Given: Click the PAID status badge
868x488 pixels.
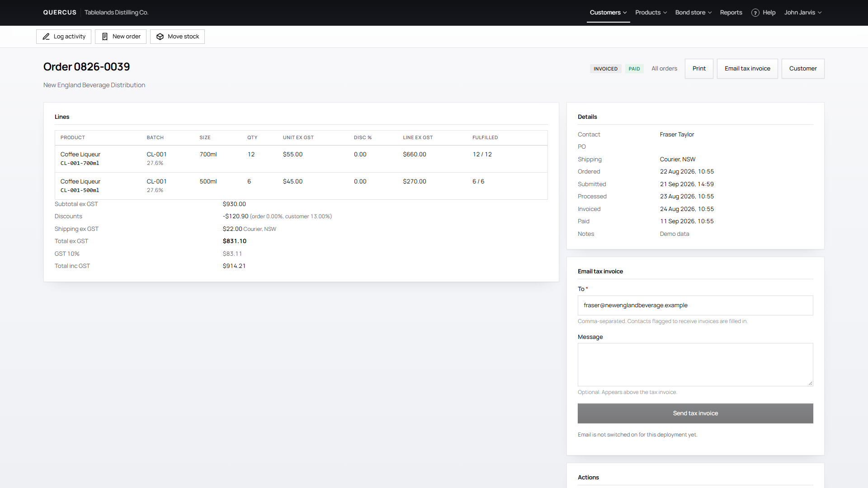Looking at the screenshot, I should pos(634,69).
